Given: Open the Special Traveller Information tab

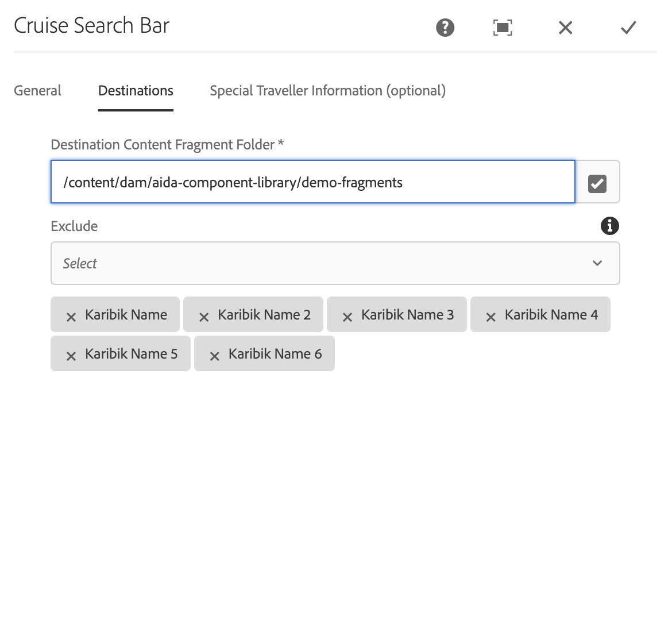Looking at the screenshot, I should [327, 90].
